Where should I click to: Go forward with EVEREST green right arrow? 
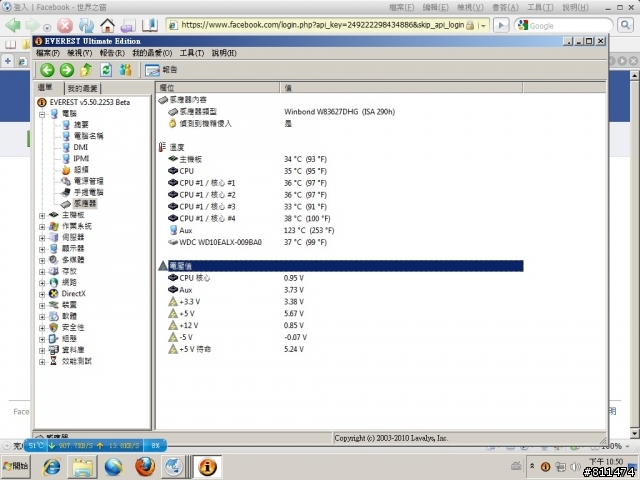[67, 70]
